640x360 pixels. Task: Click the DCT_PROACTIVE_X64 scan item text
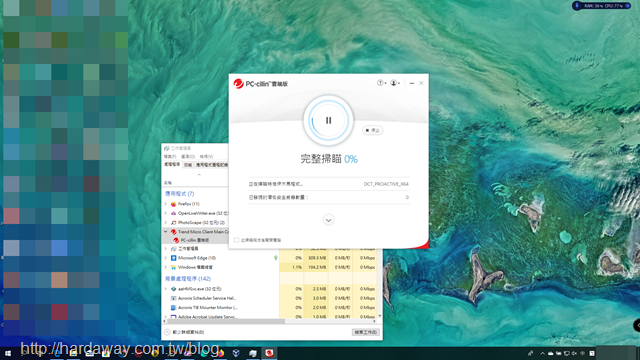pyautogui.click(x=386, y=184)
